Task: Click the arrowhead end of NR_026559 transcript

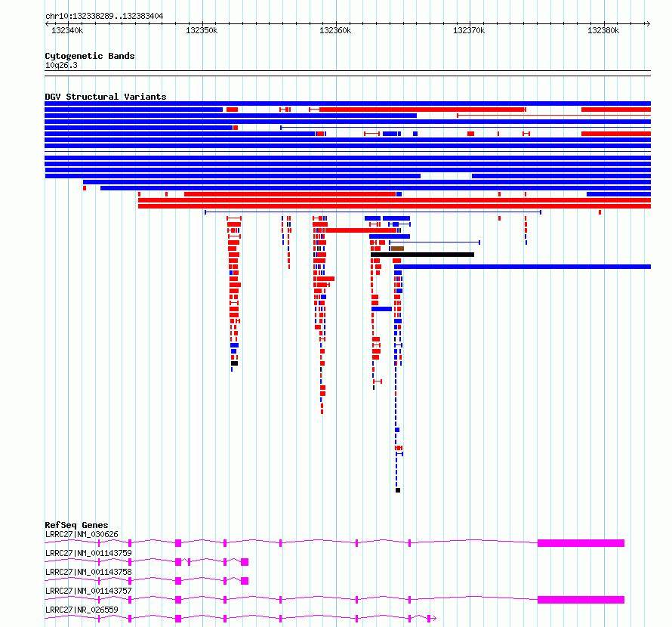Action: [433, 619]
